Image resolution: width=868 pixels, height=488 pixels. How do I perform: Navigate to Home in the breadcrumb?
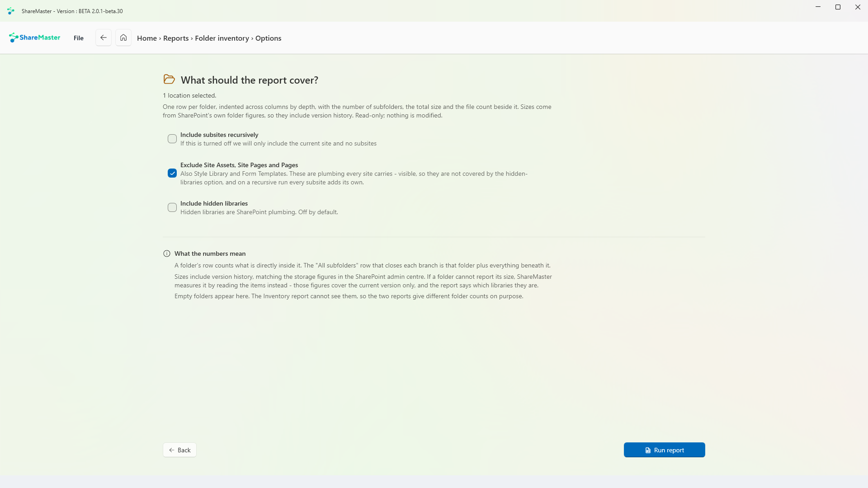pyautogui.click(x=147, y=38)
